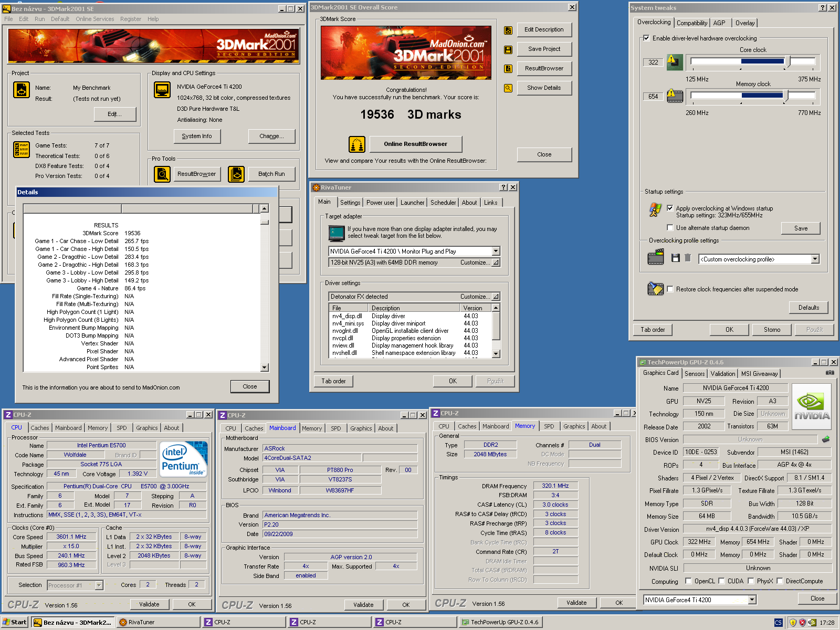Click the magnifier icon beside Show Details
840x630 pixels.
[x=508, y=88]
